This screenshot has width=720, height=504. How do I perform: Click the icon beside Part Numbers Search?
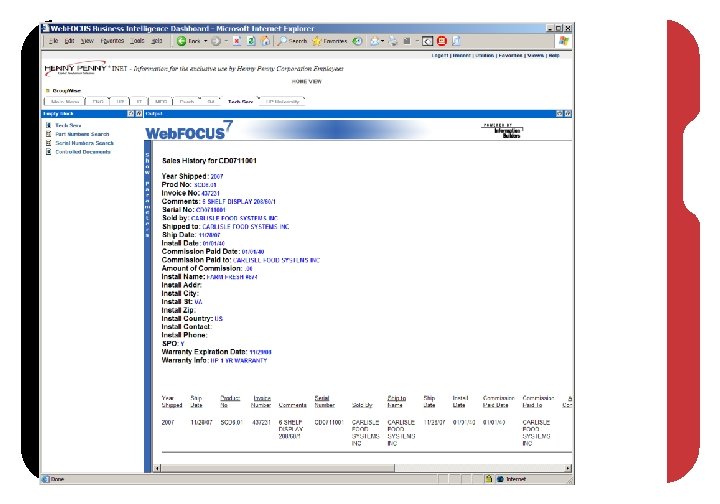[x=48, y=134]
